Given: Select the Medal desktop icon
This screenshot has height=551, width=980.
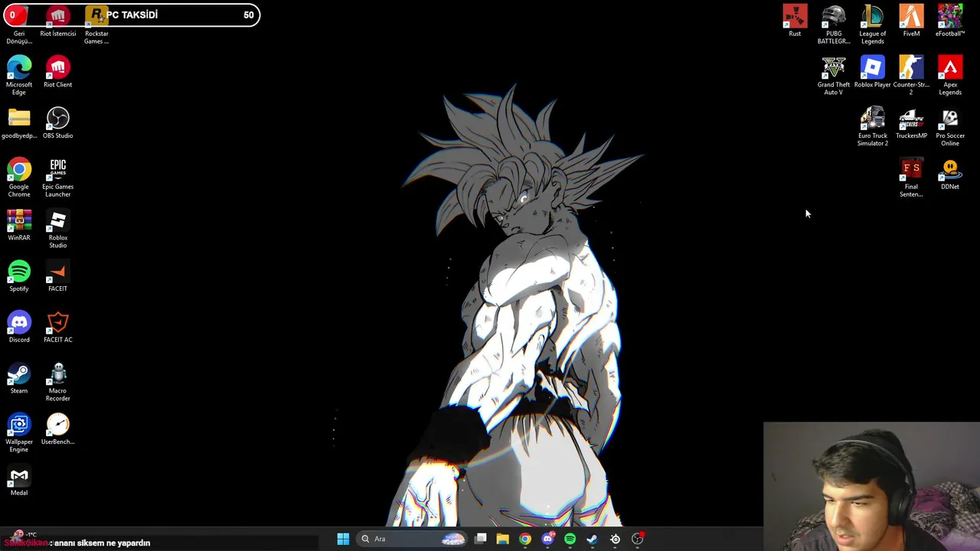Looking at the screenshot, I should 19,480.
